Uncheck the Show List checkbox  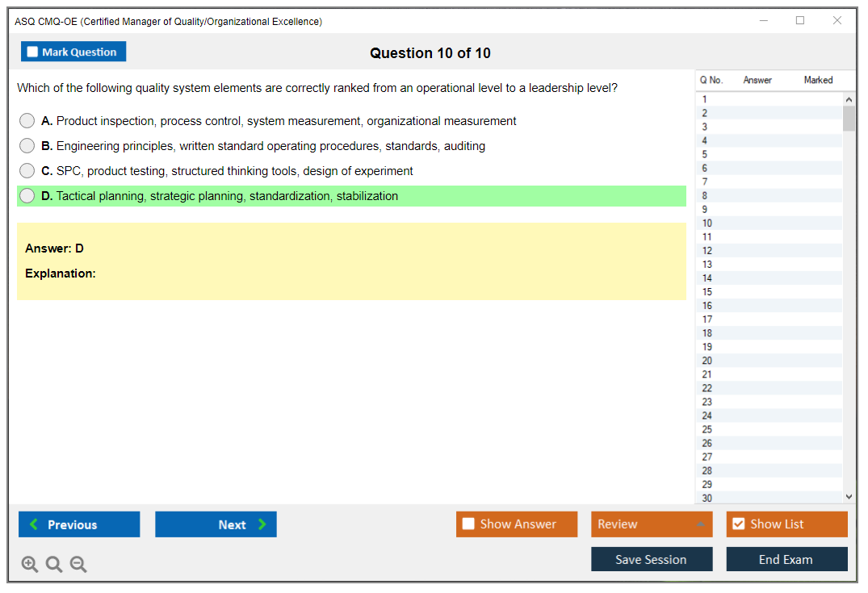(738, 524)
